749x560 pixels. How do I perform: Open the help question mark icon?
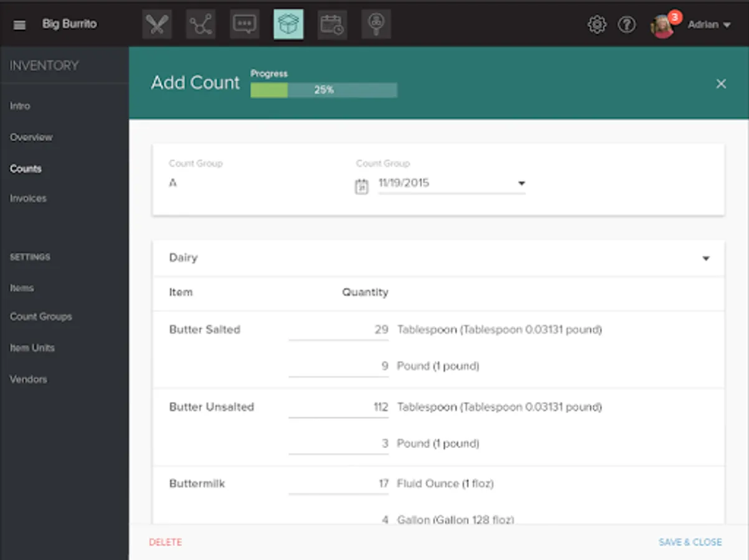(x=626, y=24)
